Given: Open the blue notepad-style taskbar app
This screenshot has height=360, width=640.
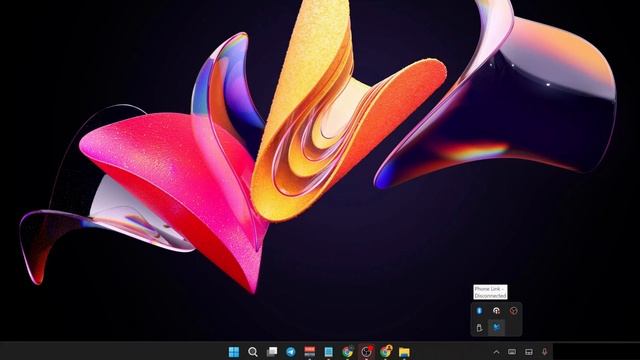Looking at the screenshot, I should (329, 352).
